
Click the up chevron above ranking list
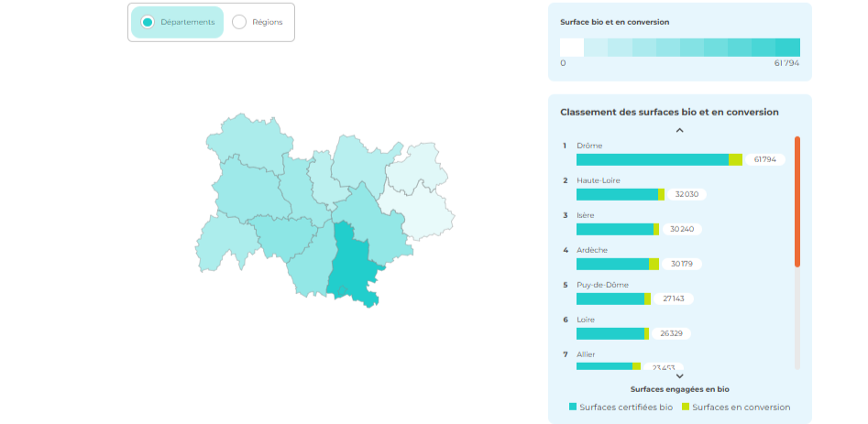click(680, 130)
